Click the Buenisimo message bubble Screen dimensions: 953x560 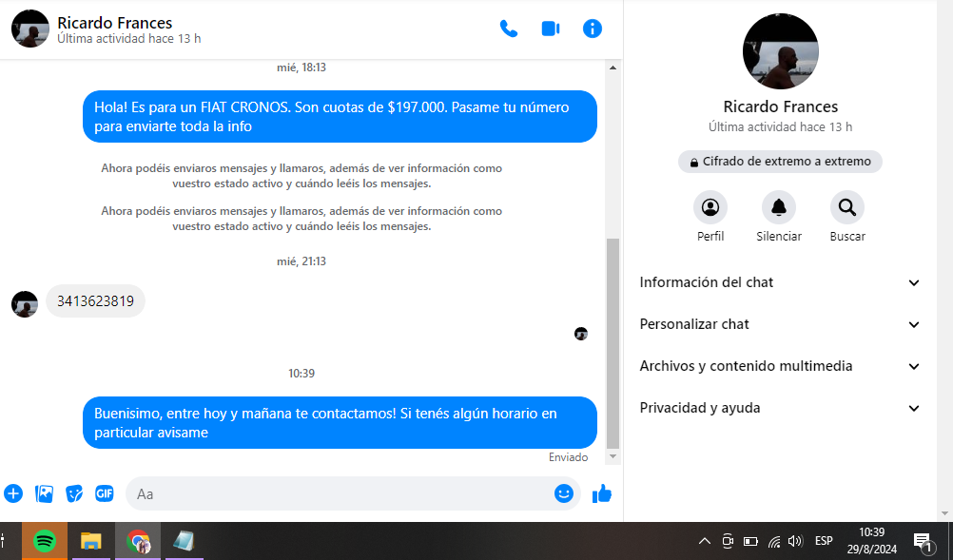tap(340, 423)
